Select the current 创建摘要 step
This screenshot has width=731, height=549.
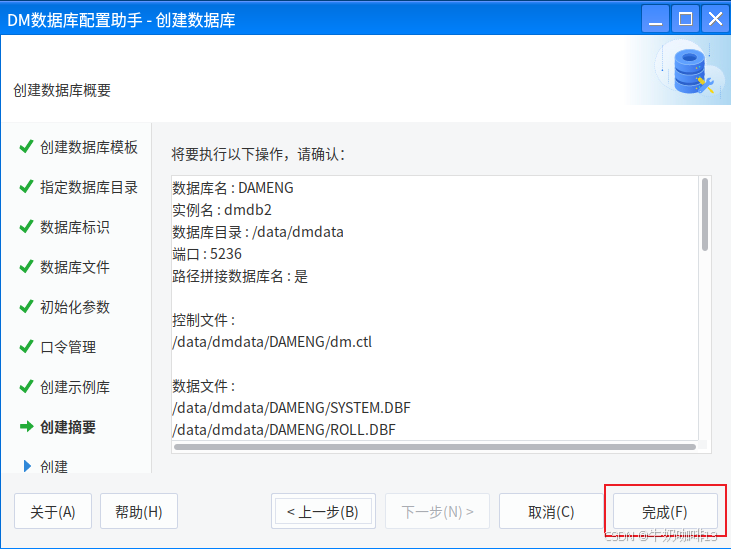(x=68, y=427)
